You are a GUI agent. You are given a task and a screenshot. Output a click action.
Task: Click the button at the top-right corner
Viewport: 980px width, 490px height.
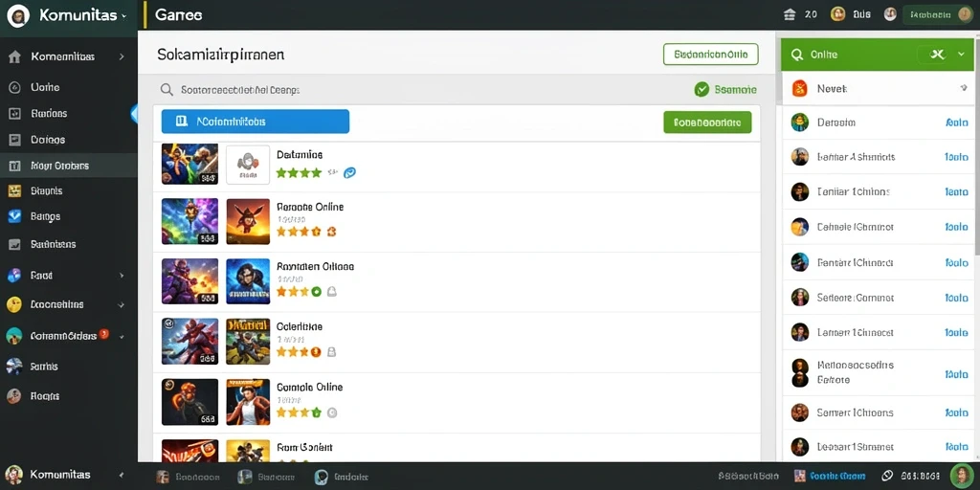click(x=938, y=15)
